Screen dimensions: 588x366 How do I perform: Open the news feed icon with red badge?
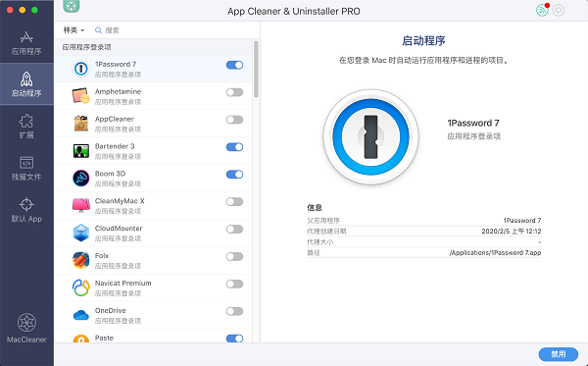click(x=542, y=10)
